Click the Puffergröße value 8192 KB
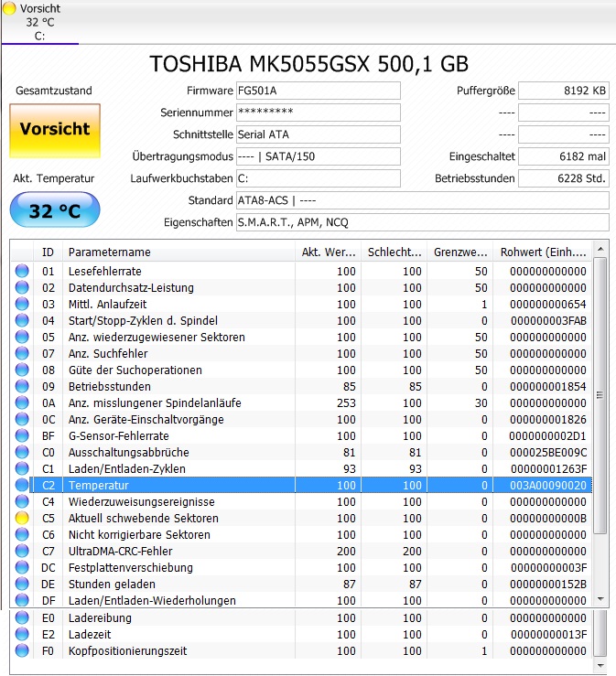 [564, 91]
